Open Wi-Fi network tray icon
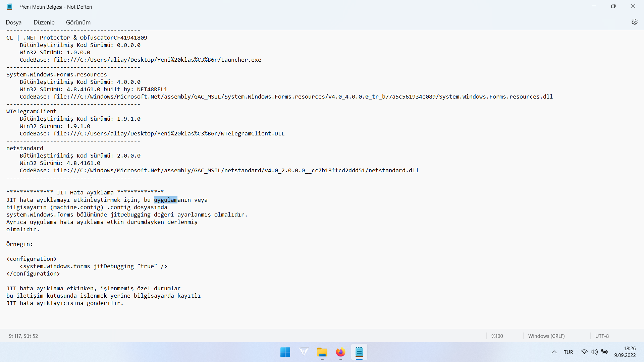644x362 pixels. [584, 352]
